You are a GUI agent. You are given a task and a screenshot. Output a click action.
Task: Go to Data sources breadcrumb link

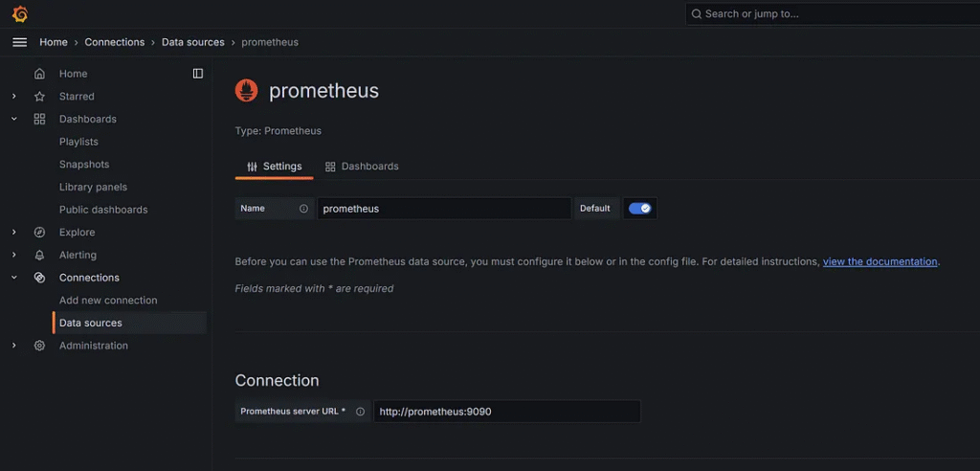[193, 42]
